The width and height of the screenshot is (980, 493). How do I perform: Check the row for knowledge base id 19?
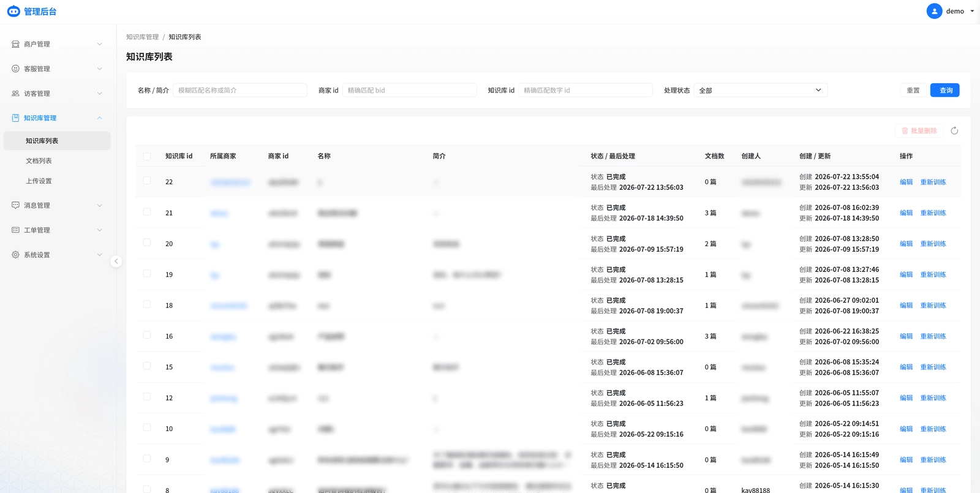(147, 273)
